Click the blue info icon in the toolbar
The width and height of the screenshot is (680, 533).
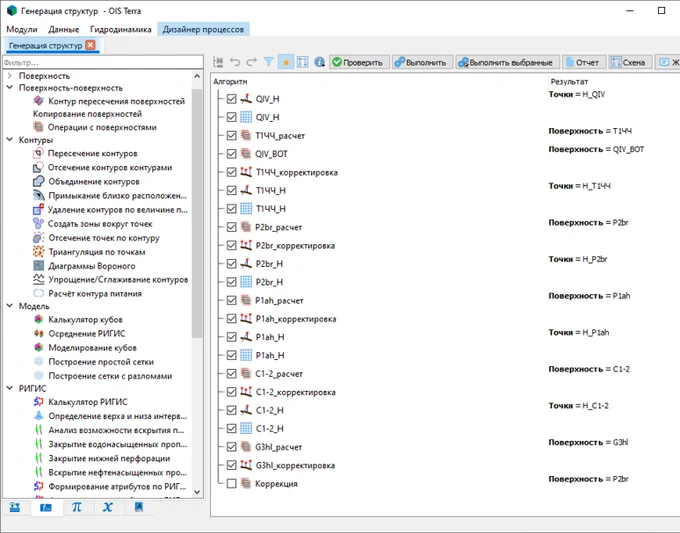coord(319,62)
